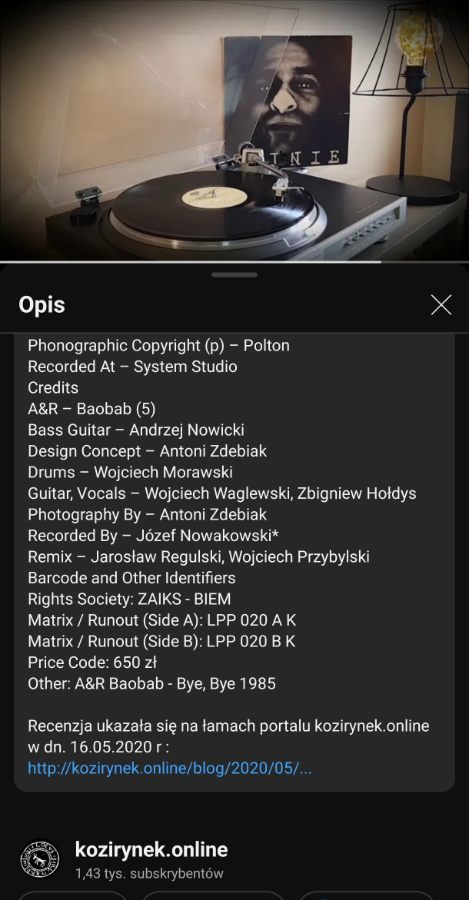Tap the Recenzja ukazała się paragraph

pyautogui.click(x=228, y=736)
